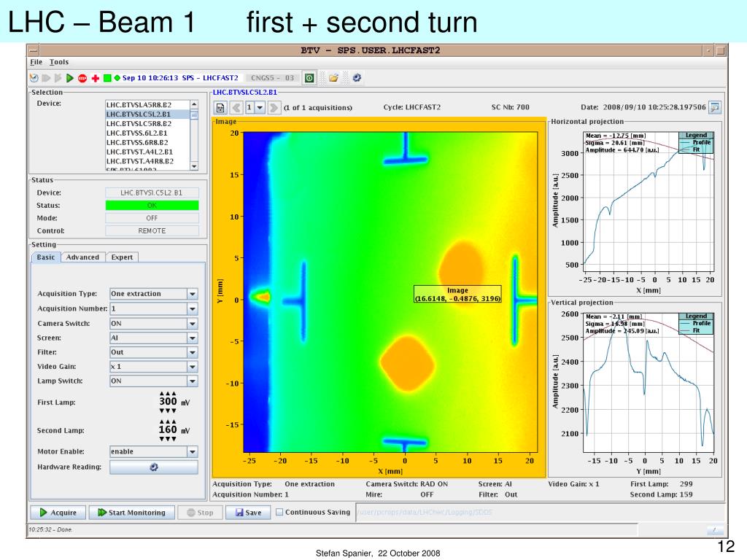Open file via the folder toolbar icon
The height and width of the screenshot is (560, 747).
pyautogui.click(x=333, y=77)
